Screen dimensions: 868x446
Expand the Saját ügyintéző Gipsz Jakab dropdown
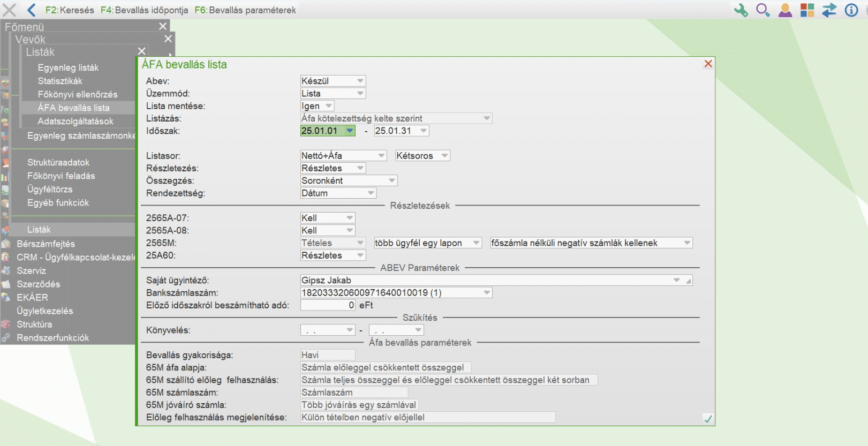(x=676, y=280)
